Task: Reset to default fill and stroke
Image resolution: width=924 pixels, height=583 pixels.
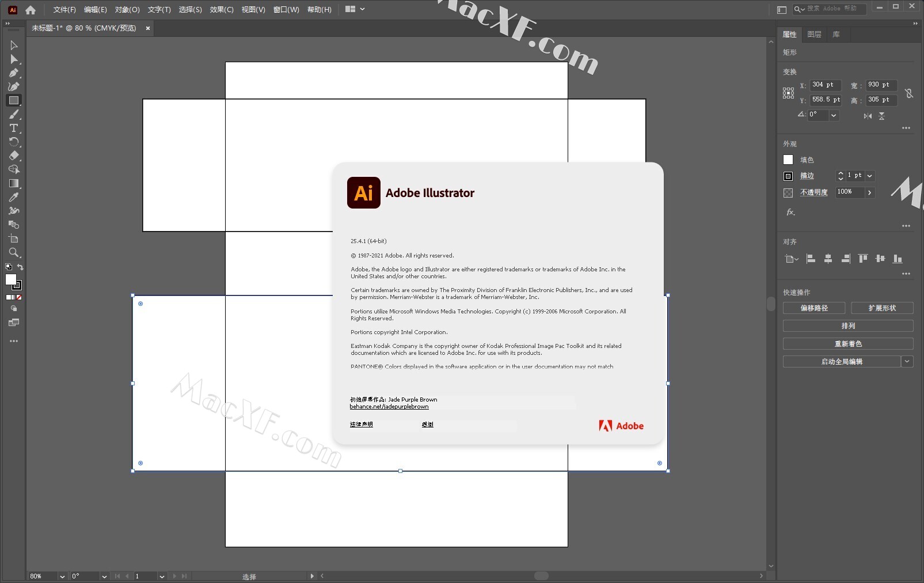Action: 9,267
